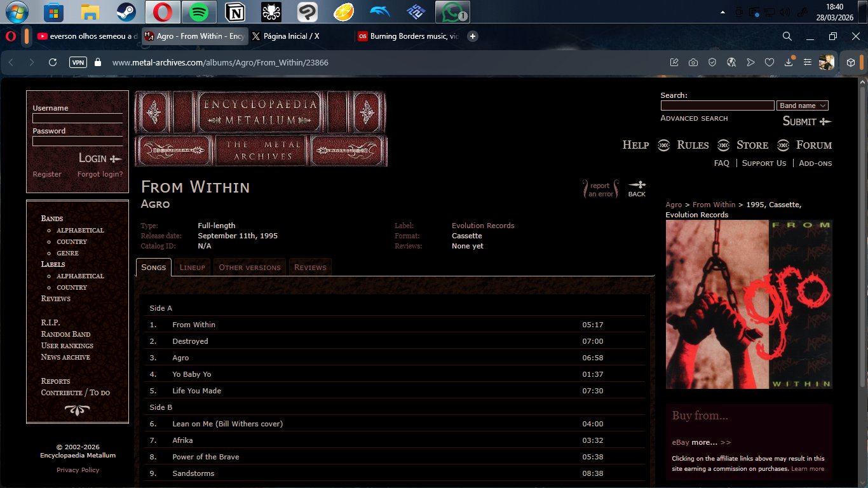The width and height of the screenshot is (868, 488).
Task: Open the Reviews tab of the album
Action: click(311, 268)
